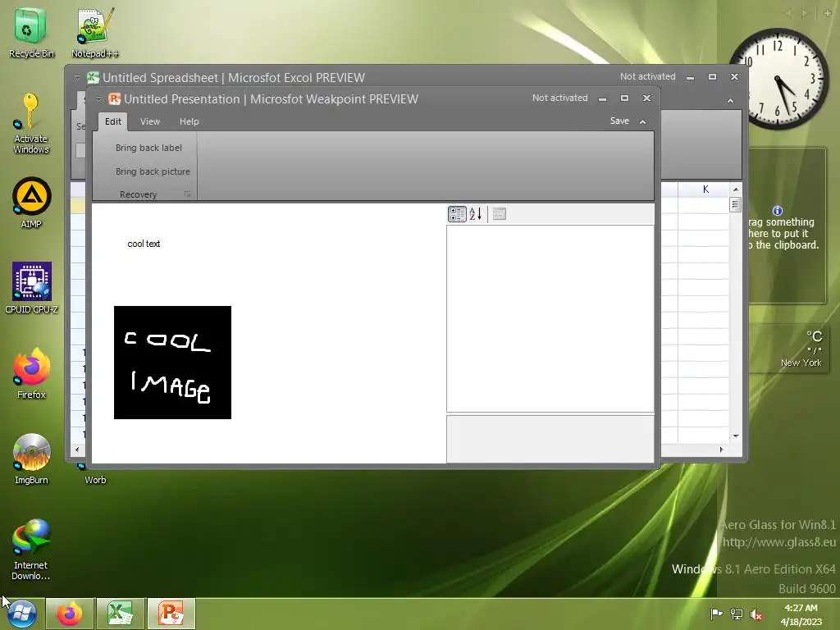Click the Excol vertical scrollbar up arrow
The image size is (840, 630).
(x=736, y=189)
